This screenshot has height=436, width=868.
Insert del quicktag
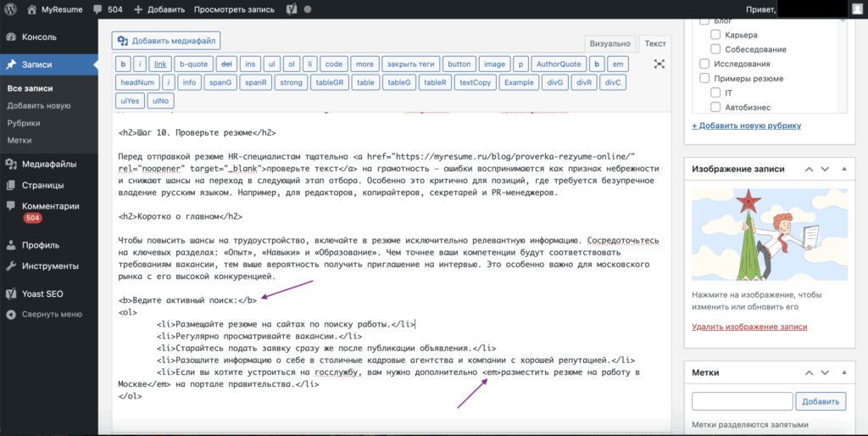[x=226, y=64]
